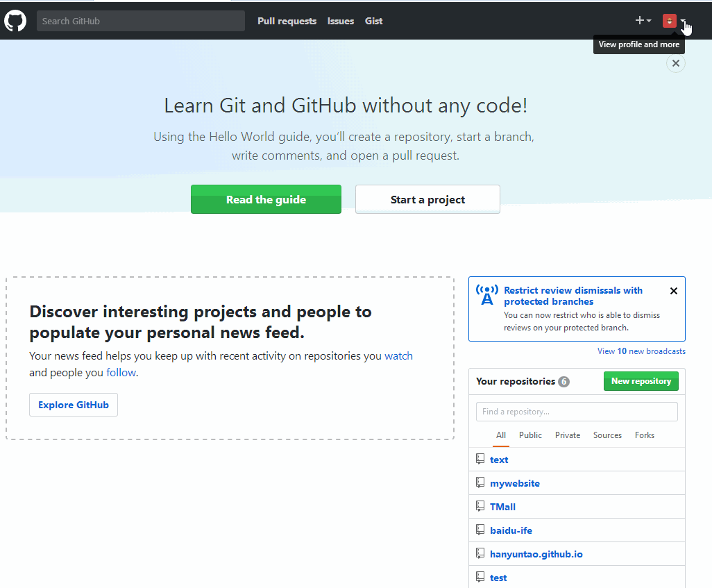This screenshot has width=712, height=588.
Task: Click the repo icon next to hanyuntao.github.io
Action: (x=480, y=553)
